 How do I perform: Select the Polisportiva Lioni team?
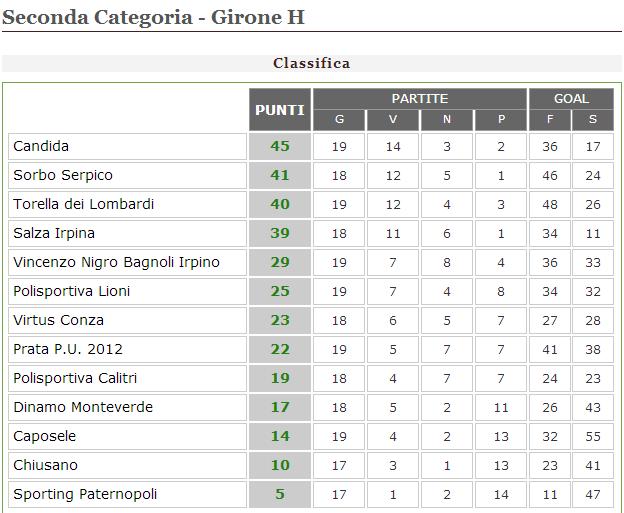tap(72, 292)
